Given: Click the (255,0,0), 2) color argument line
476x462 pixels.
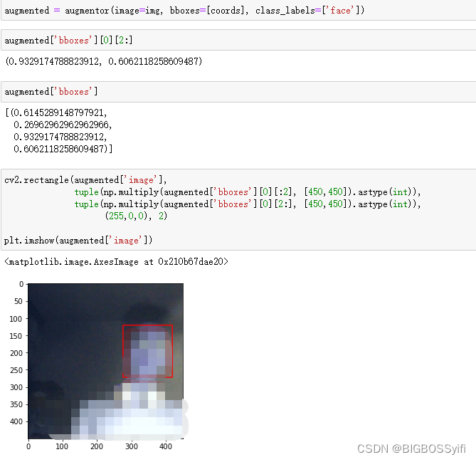Looking at the screenshot, I should point(136,216).
